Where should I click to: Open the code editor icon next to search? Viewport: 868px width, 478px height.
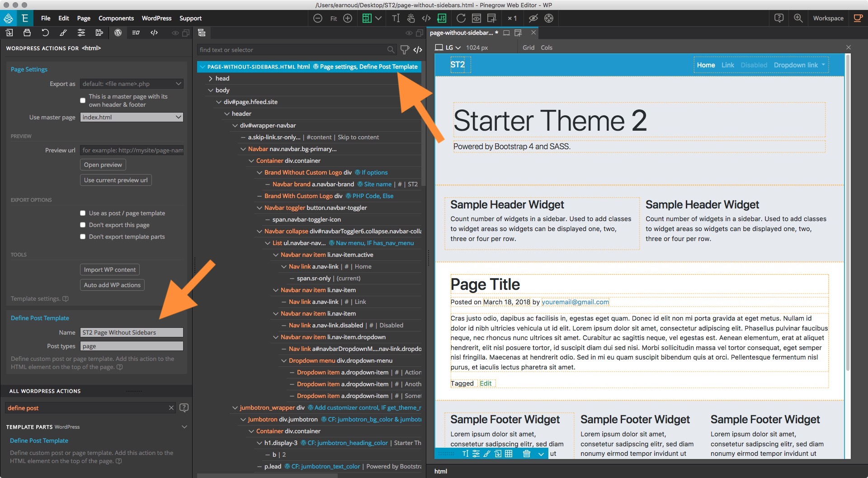pyautogui.click(x=417, y=50)
